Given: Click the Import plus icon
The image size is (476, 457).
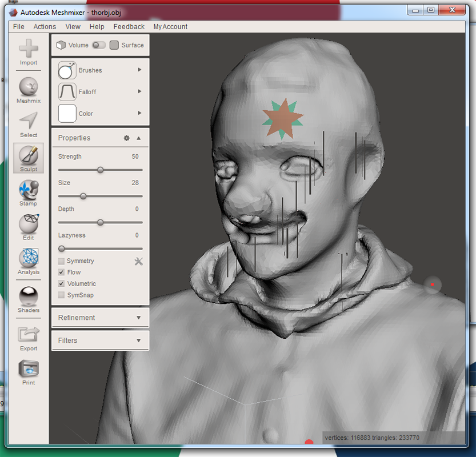Looking at the screenshot, I should tap(29, 48).
